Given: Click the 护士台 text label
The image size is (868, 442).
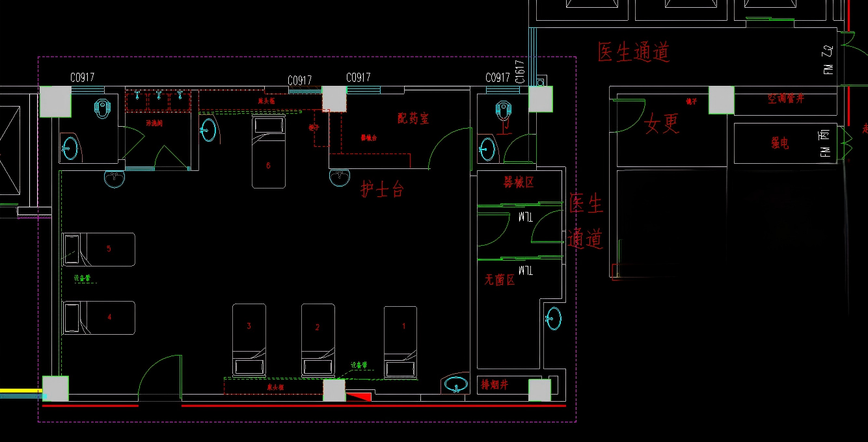Looking at the screenshot, I should pos(383,189).
